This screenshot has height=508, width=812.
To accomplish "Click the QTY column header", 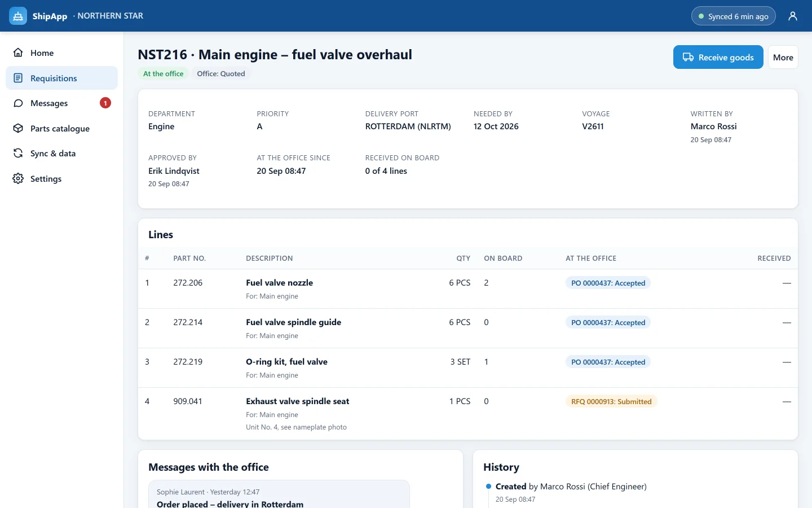I will click(x=463, y=258).
